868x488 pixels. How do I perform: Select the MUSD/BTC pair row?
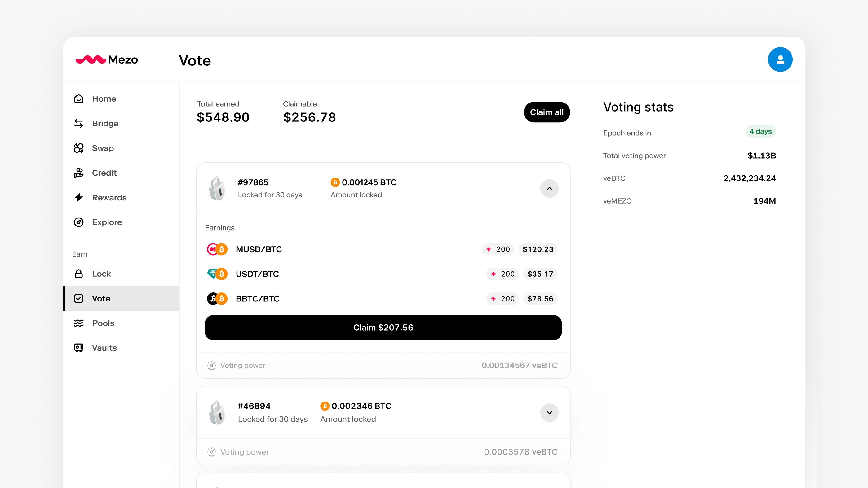pyautogui.click(x=259, y=249)
